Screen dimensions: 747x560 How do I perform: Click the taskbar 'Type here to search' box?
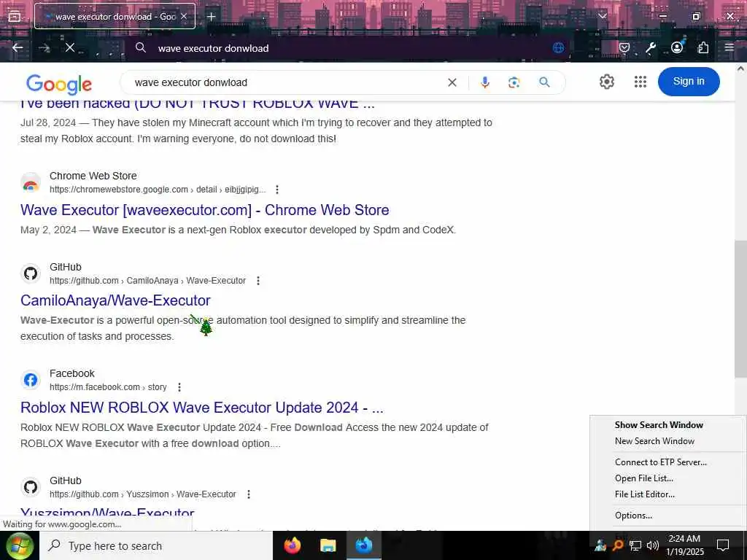(156, 545)
